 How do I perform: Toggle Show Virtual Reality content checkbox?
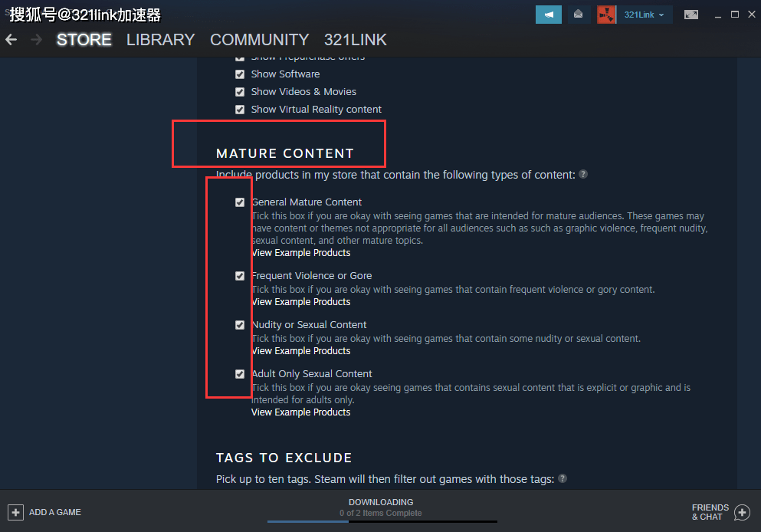(240, 110)
